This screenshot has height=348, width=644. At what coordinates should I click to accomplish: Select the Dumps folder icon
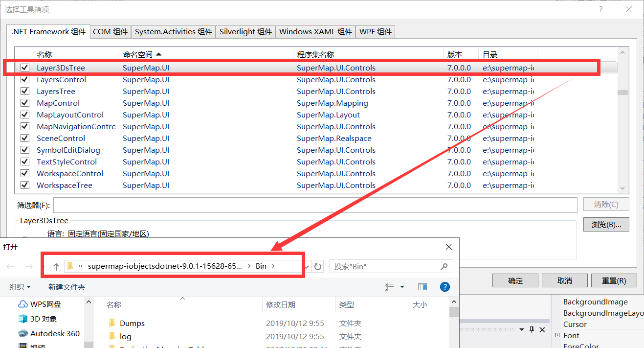(112, 323)
